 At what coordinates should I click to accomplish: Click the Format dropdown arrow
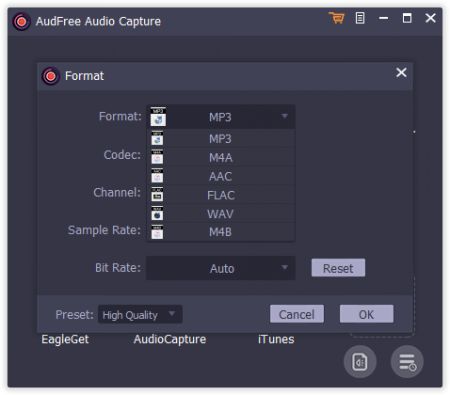click(x=284, y=116)
